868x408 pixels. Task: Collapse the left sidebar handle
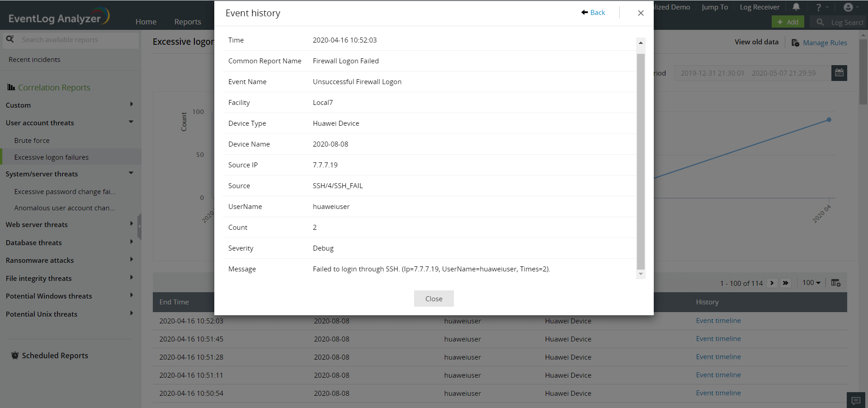pyautogui.click(x=140, y=226)
